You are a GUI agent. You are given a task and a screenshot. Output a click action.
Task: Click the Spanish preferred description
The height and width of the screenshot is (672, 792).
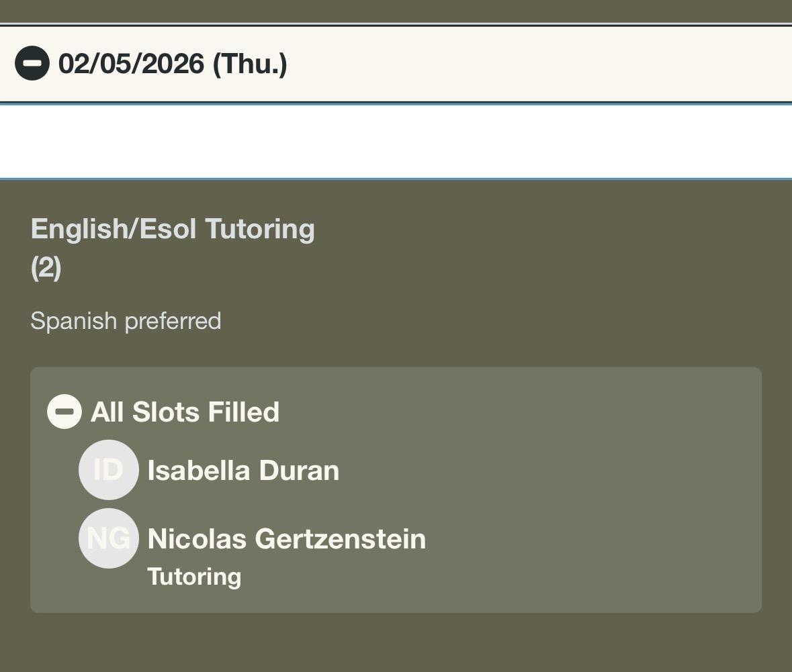pyautogui.click(x=126, y=321)
